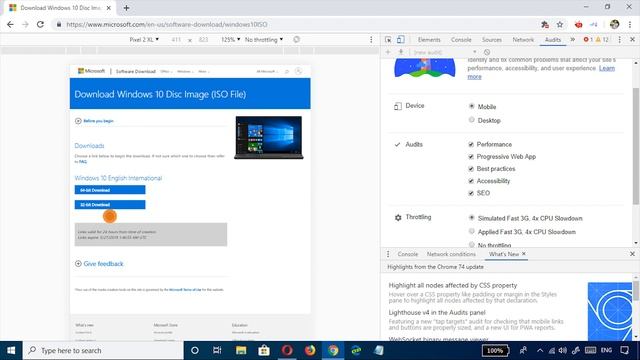Close the bottom drawer panel
The image size is (640, 360).
(x=632, y=254)
